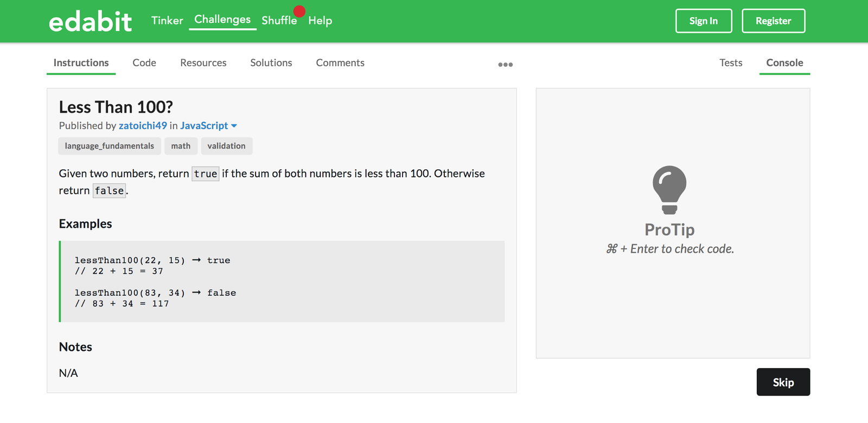Select Shuffle in the header
Viewport: 868px width, 423px height.
[279, 21]
